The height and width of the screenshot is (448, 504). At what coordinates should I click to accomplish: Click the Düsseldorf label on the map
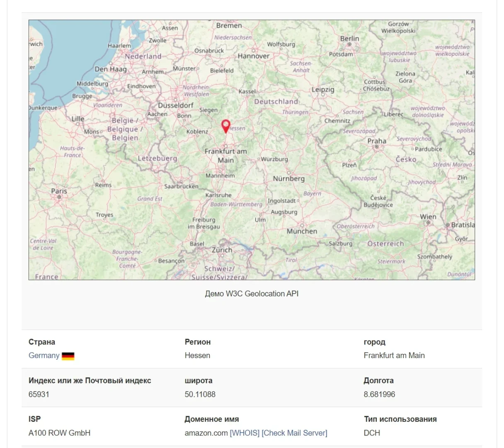point(176,105)
